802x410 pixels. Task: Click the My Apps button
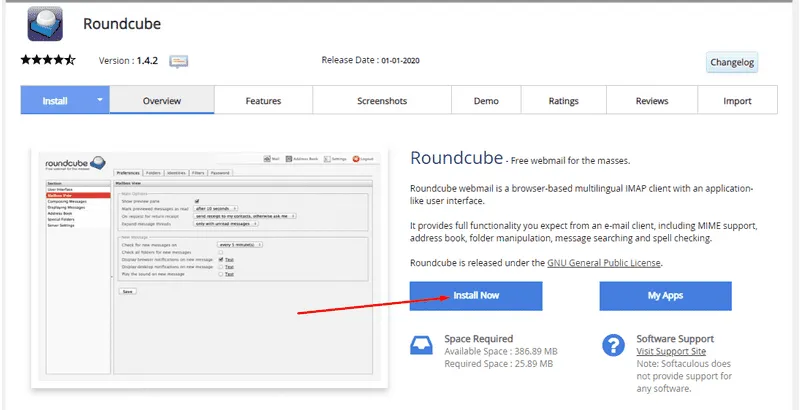(x=665, y=296)
